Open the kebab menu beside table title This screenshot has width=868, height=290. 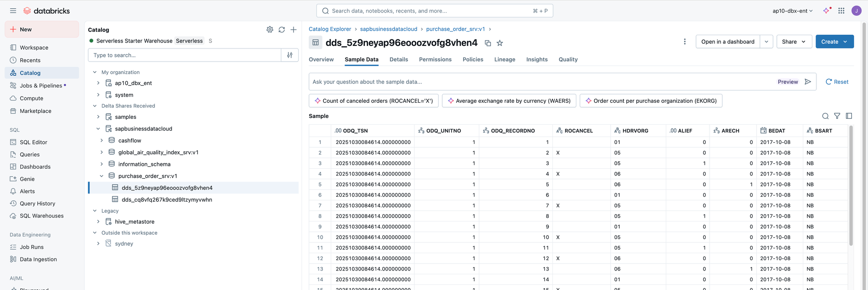[x=684, y=42]
